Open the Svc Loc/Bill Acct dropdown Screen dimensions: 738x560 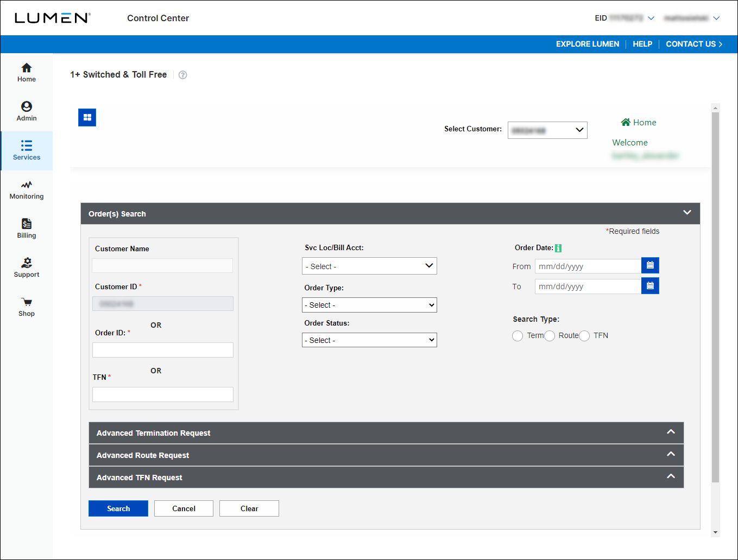369,266
